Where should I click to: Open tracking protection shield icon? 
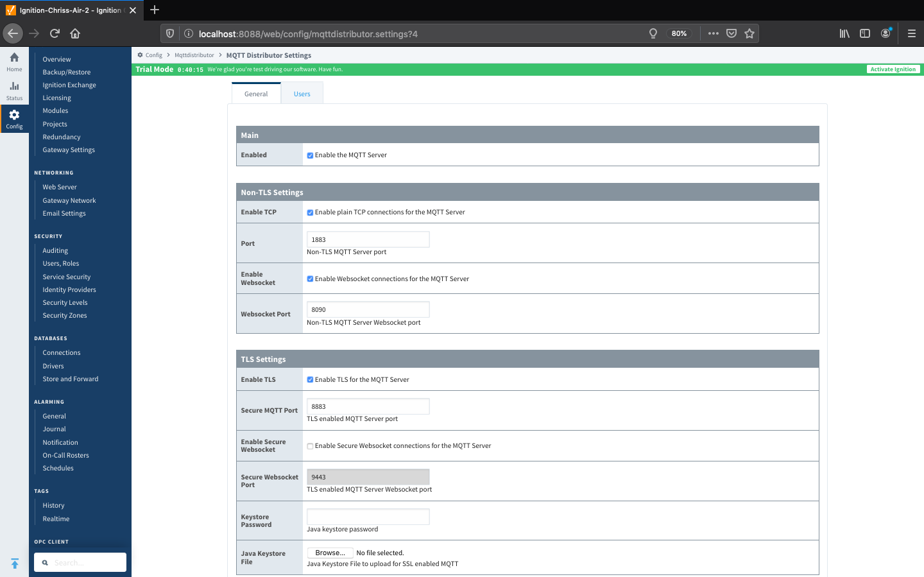tap(170, 33)
